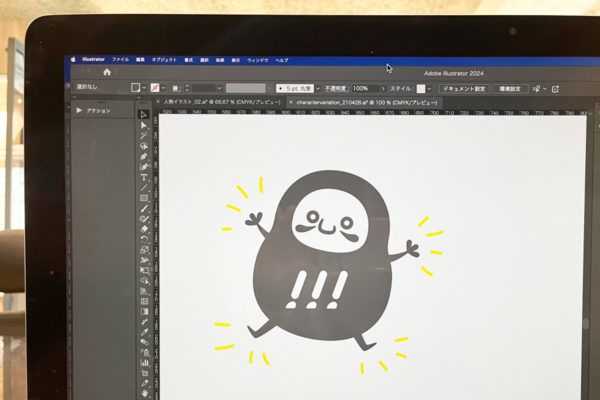Select the Scale tool
Image resolution: width=600 pixels, height=400 pixels.
144,250
